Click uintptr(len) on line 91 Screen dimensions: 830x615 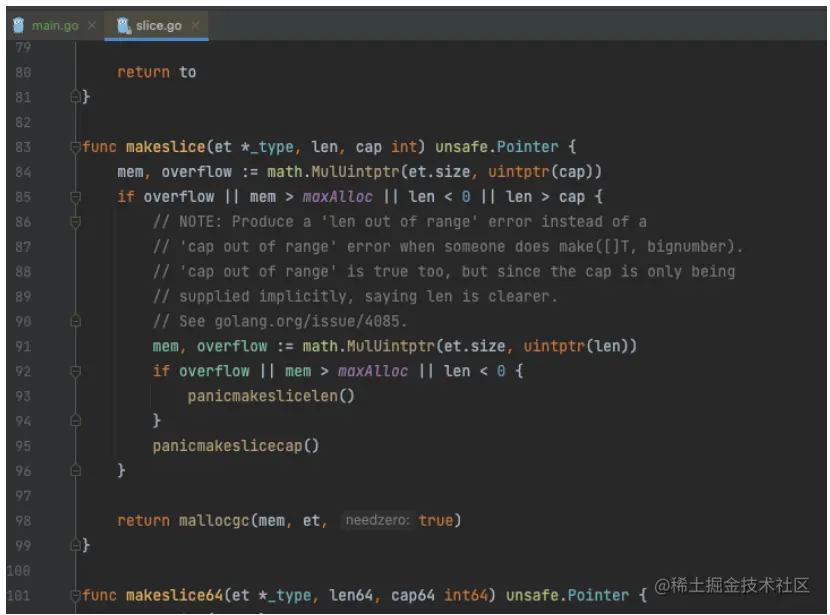[580, 346]
